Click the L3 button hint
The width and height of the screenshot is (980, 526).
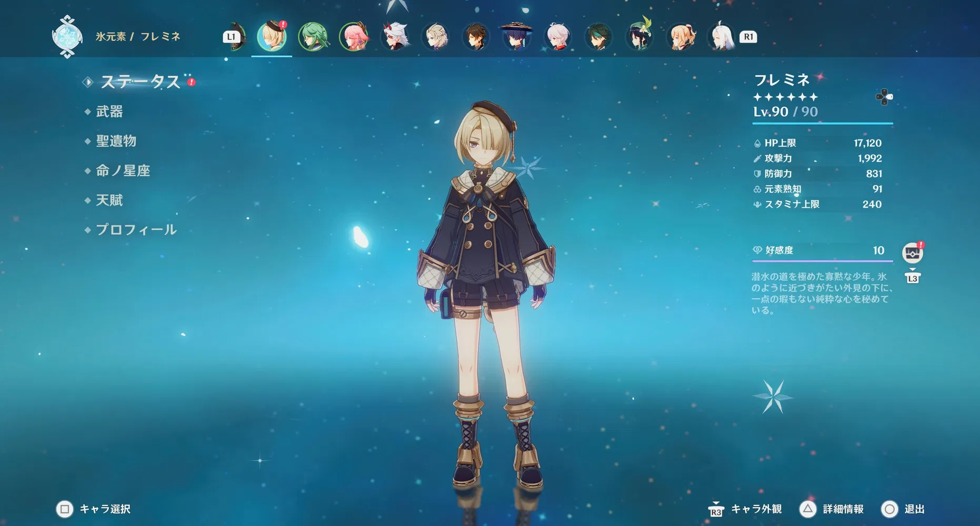click(x=913, y=278)
